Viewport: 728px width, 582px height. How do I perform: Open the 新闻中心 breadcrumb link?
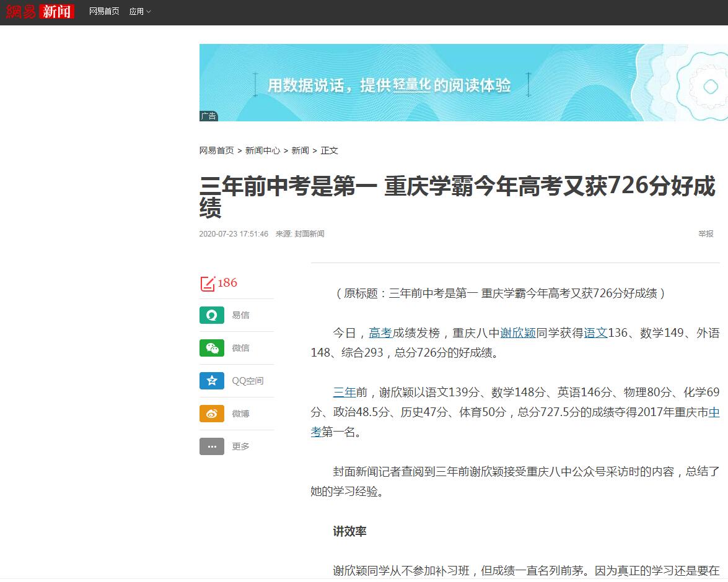tap(263, 150)
